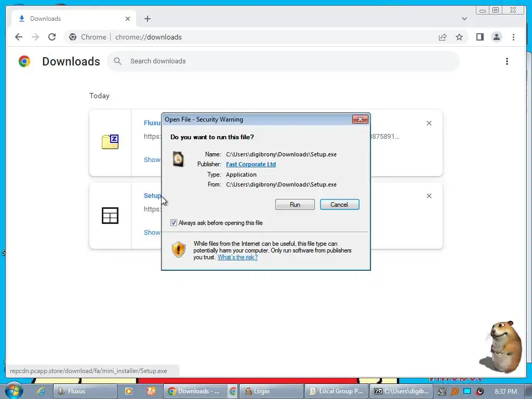Select the Downloads browser tab

74,19
